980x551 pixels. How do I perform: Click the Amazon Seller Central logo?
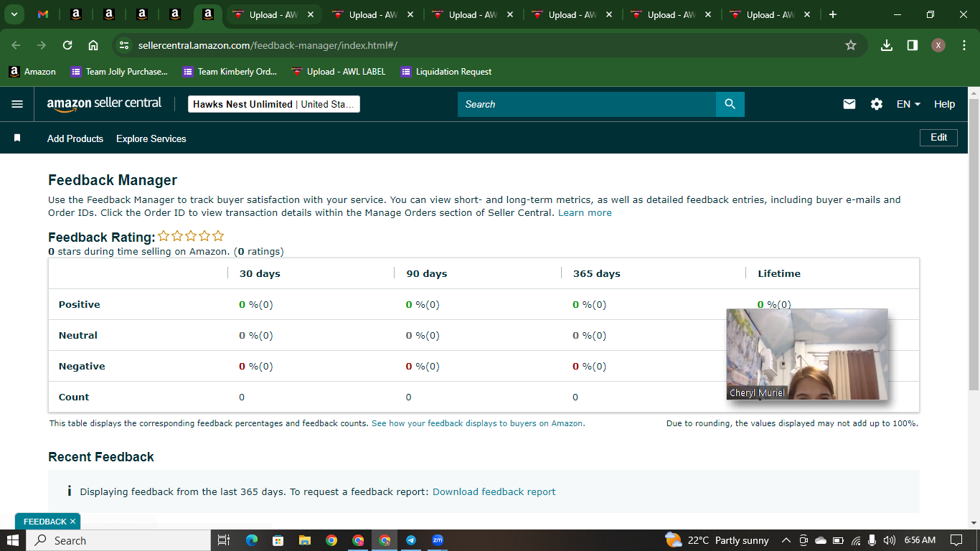104,104
